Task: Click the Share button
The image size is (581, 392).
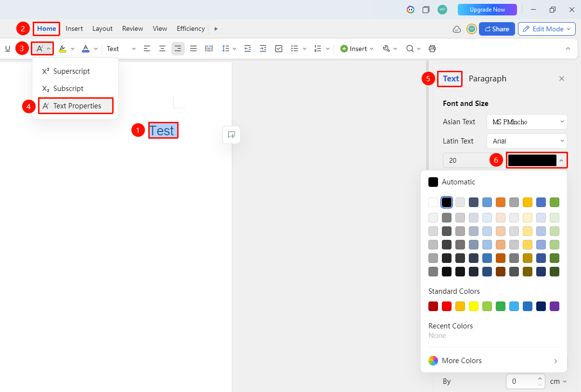Action: tap(497, 29)
